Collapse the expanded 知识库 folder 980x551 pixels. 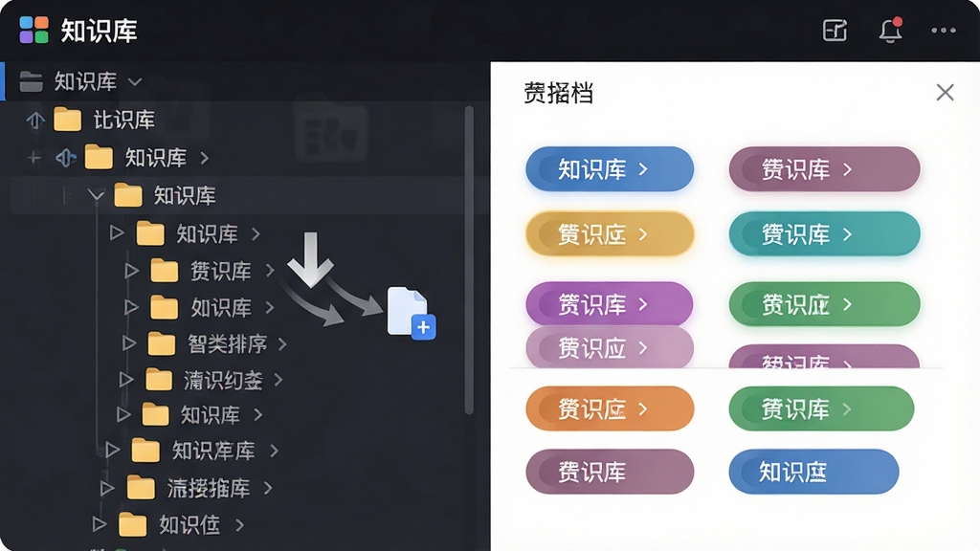[x=96, y=195]
